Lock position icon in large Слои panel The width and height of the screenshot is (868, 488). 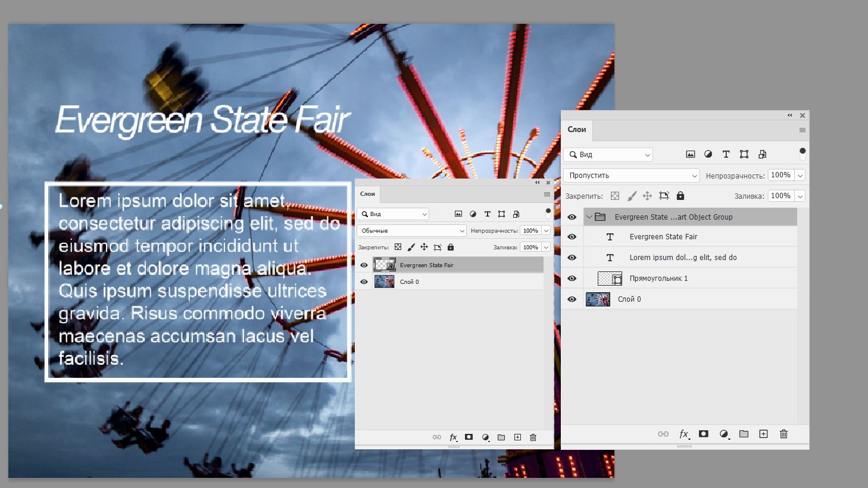click(647, 196)
